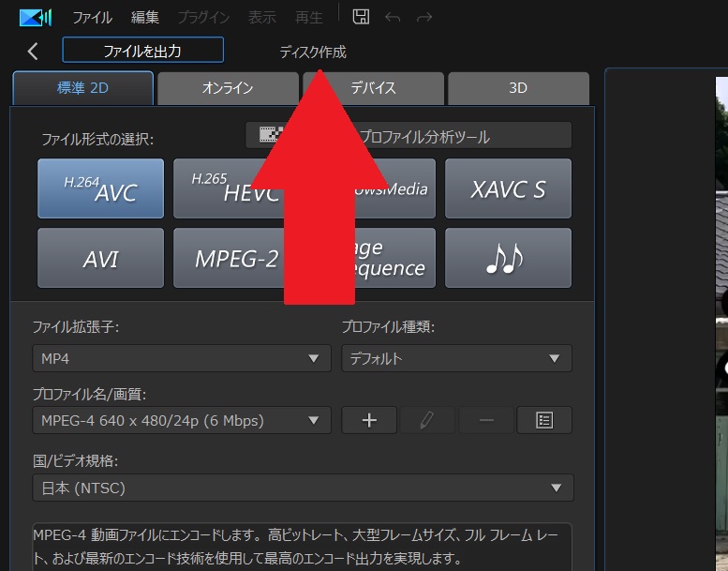728x571 pixels.
Task: Select the H.264 AVC format
Action: pyautogui.click(x=101, y=188)
